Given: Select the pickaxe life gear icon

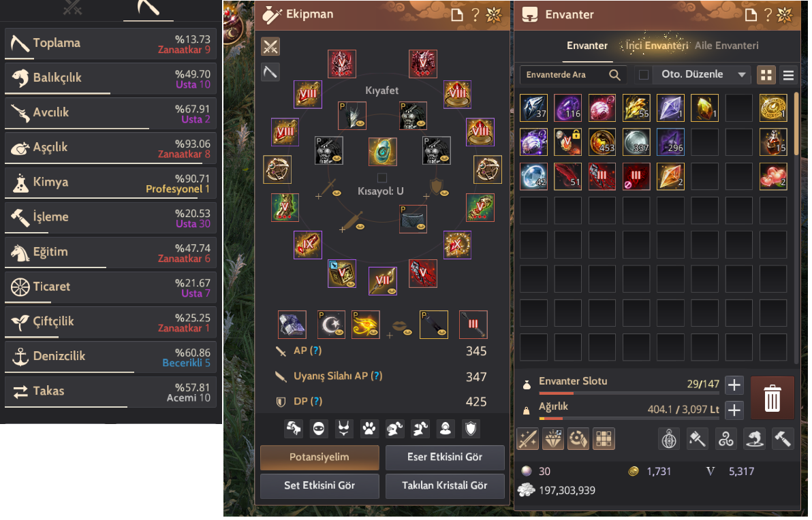Looking at the screenshot, I should point(270,72).
